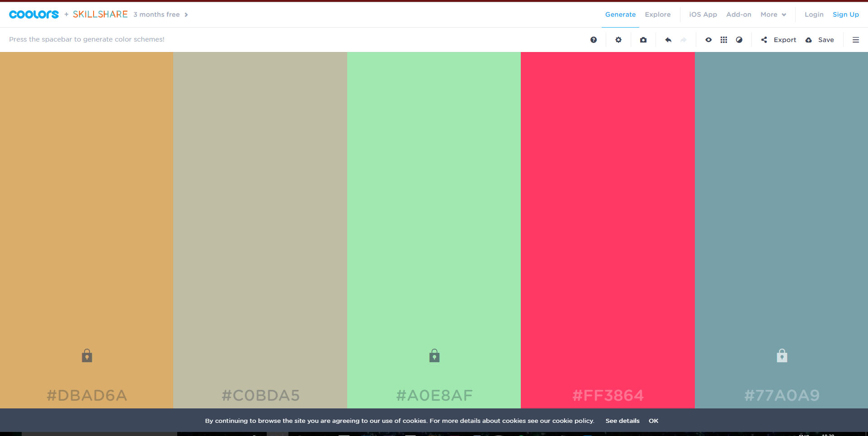868x436 pixels.
Task: Click the undo arrow icon
Action: pos(668,40)
